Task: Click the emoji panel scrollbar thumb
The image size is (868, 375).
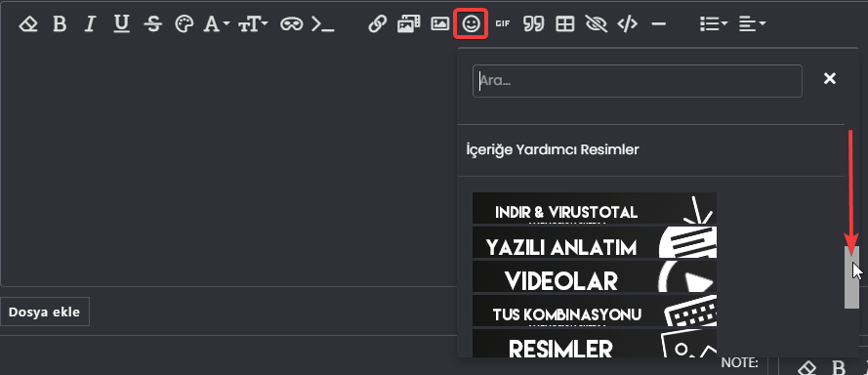Action: tap(851, 277)
